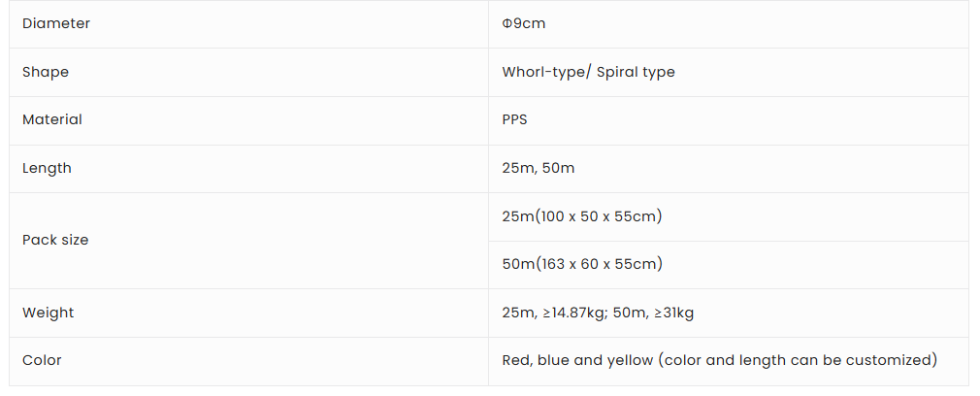Click the '25m, ≥14.87kg' weight text
The image size is (980, 396).
click(x=554, y=313)
